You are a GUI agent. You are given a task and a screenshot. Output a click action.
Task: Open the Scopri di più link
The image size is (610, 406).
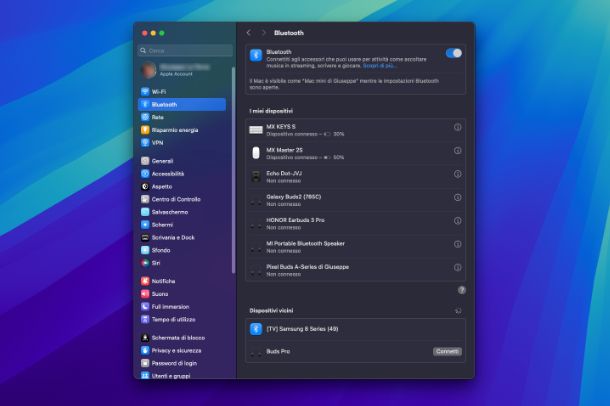(x=379, y=66)
